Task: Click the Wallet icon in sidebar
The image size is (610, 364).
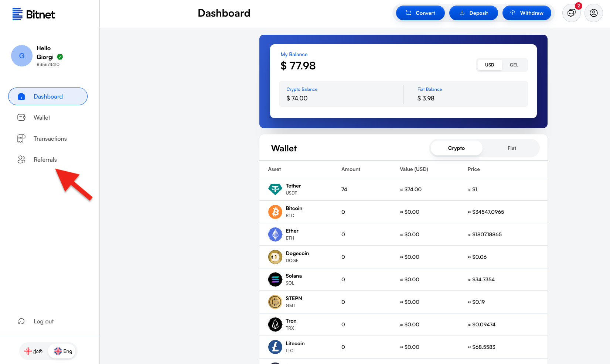Action: click(21, 117)
